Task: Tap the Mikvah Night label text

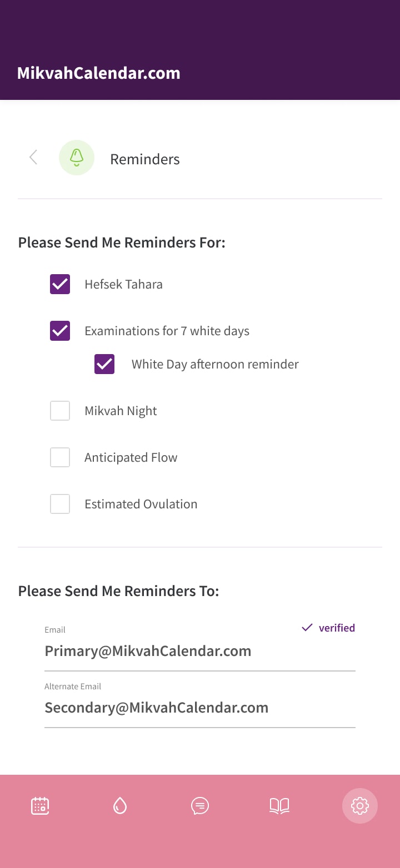Action: click(121, 411)
